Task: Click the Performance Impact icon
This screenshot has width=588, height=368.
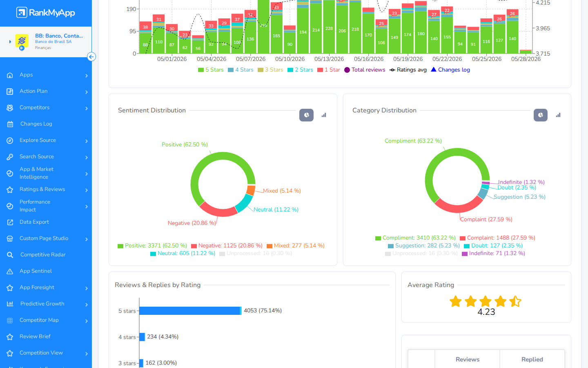Action: (10, 206)
